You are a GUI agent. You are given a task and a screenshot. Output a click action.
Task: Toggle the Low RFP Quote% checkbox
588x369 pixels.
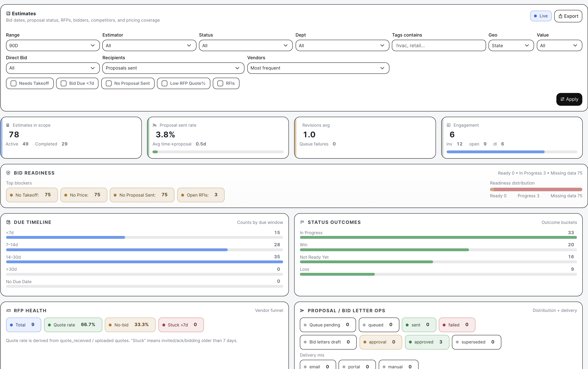(164, 83)
